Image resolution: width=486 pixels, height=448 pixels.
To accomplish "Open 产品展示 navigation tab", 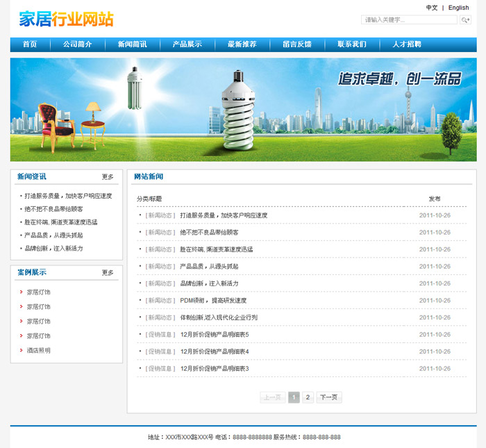I will click(x=187, y=44).
